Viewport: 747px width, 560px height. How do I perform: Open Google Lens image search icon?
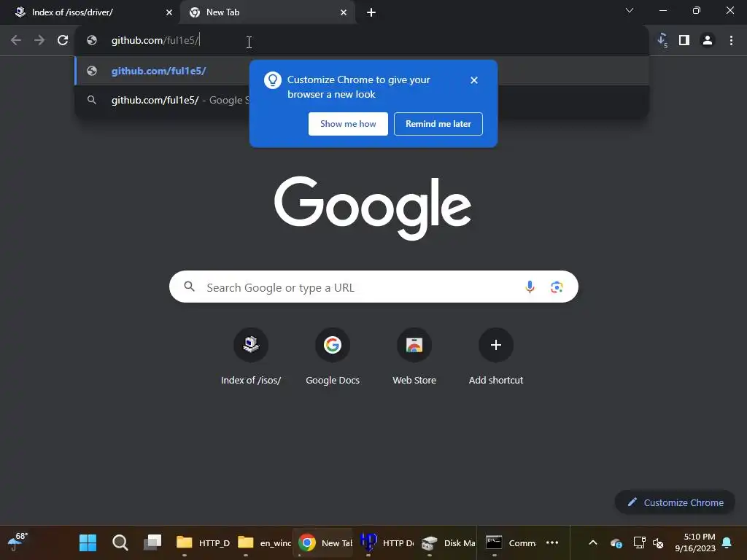(557, 287)
